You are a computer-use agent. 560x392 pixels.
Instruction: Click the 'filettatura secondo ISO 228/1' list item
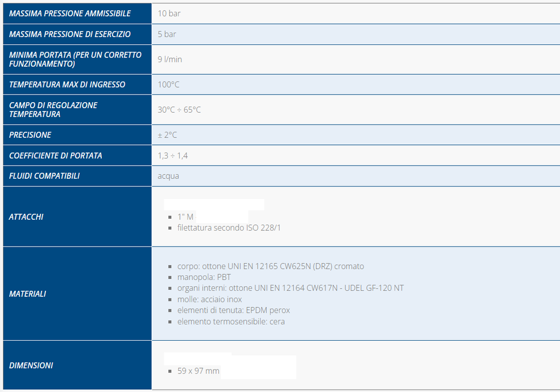[229, 227]
